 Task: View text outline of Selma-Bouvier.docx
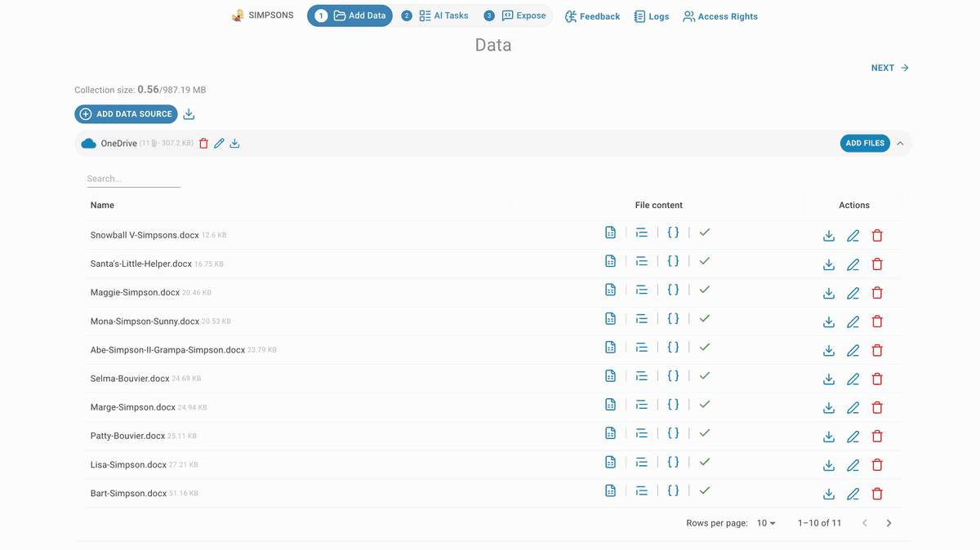coord(642,376)
